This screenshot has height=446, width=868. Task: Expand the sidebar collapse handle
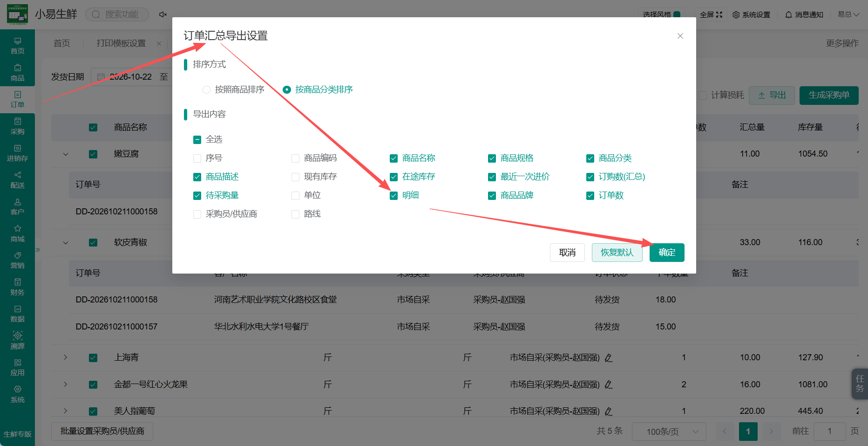pos(38,250)
